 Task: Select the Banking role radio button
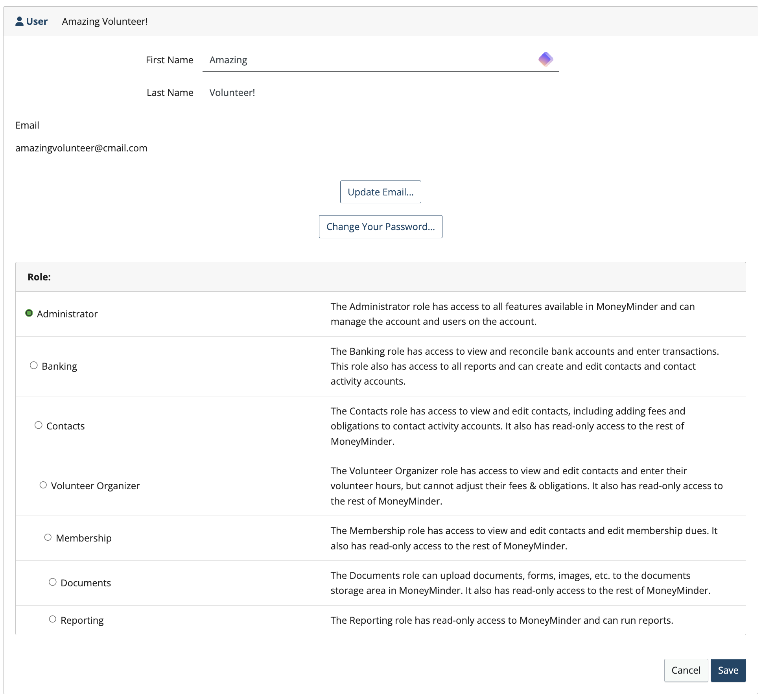pyautogui.click(x=34, y=365)
